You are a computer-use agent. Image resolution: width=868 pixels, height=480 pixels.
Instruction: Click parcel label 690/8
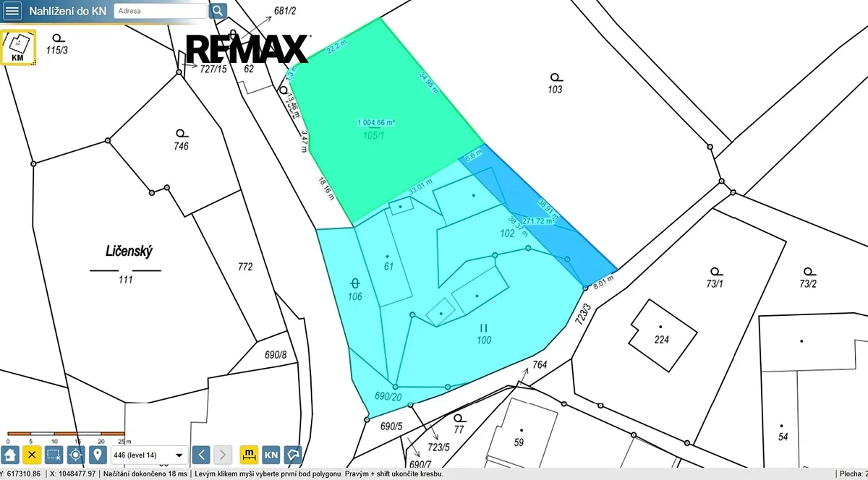276,354
